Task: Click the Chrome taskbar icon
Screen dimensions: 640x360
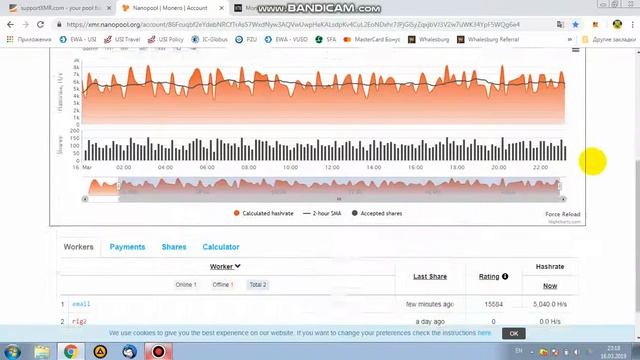Action: click(71, 351)
